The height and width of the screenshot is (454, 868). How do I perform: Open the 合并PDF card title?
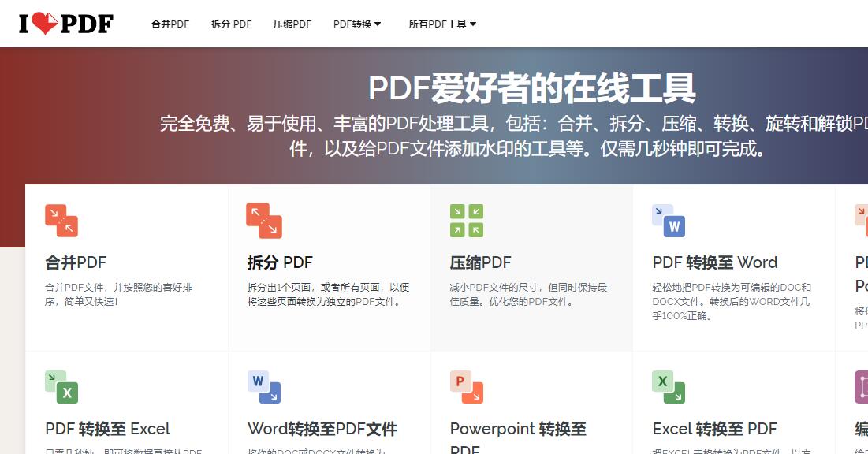76,262
